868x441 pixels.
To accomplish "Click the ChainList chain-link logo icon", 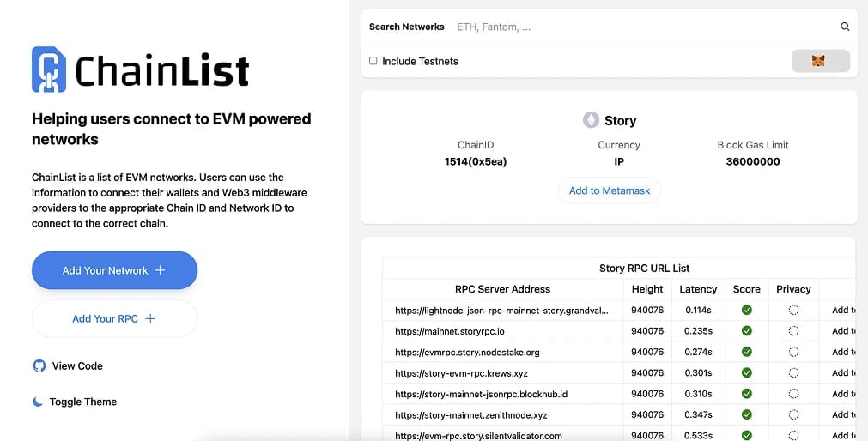I will click(x=49, y=69).
